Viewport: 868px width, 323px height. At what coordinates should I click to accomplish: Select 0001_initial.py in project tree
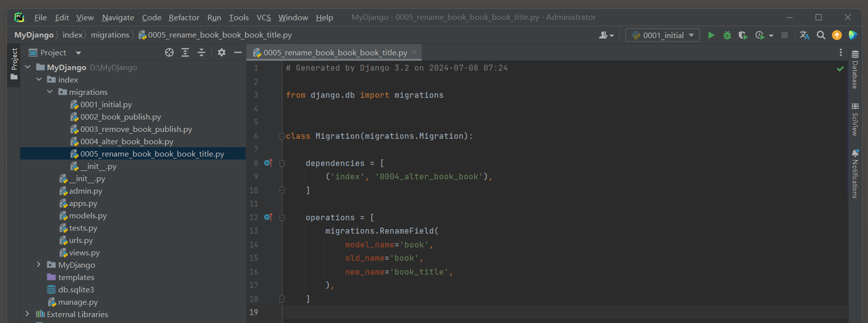pyautogui.click(x=106, y=104)
